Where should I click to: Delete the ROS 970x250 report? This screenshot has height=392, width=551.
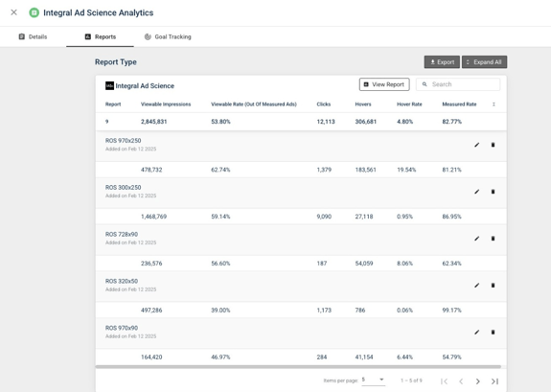click(x=493, y=145)
